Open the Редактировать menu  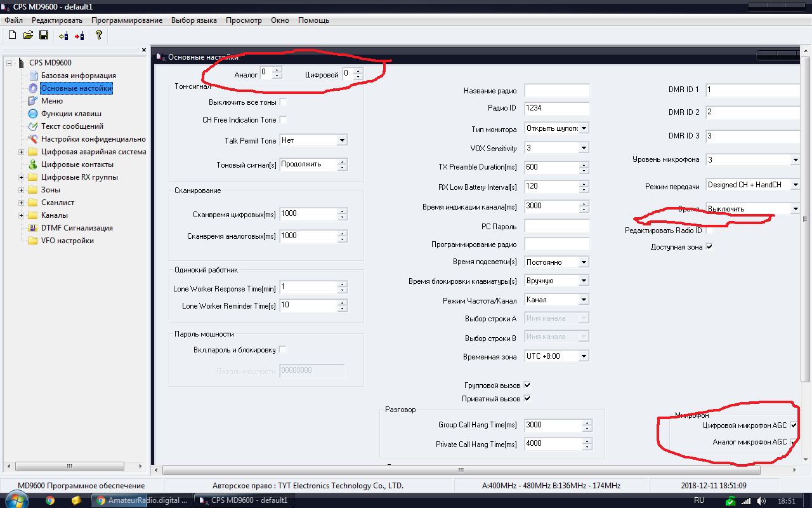pyautogui.click(x=57, y=20)
